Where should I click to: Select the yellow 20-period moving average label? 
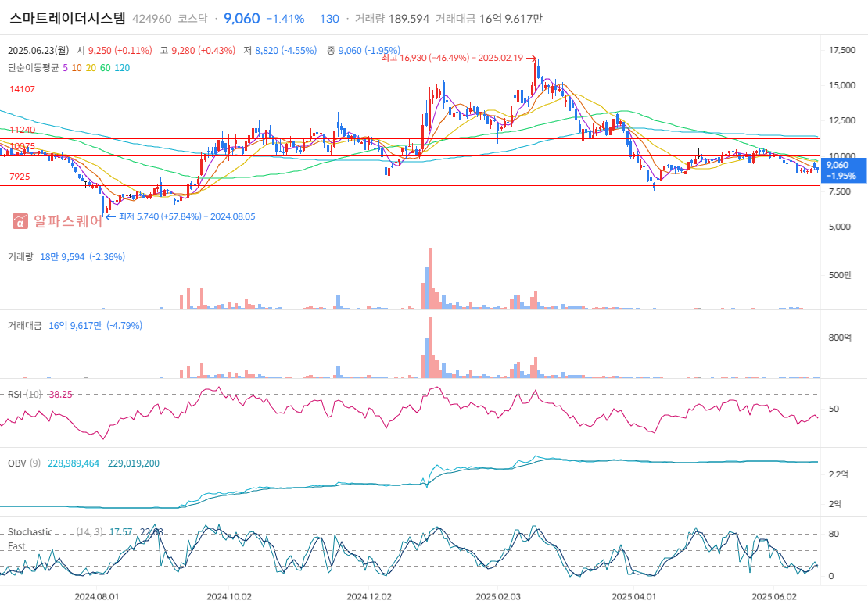[x=91, y=67]
